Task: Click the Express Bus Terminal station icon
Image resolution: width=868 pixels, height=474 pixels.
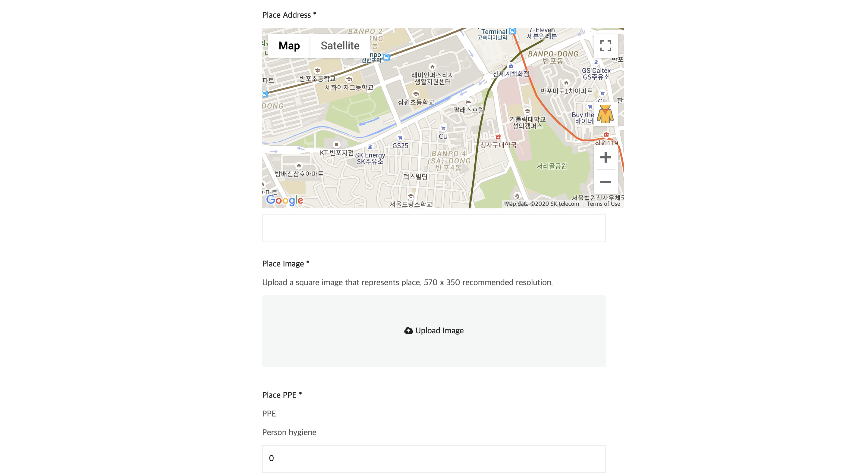Action: point(512,31)
